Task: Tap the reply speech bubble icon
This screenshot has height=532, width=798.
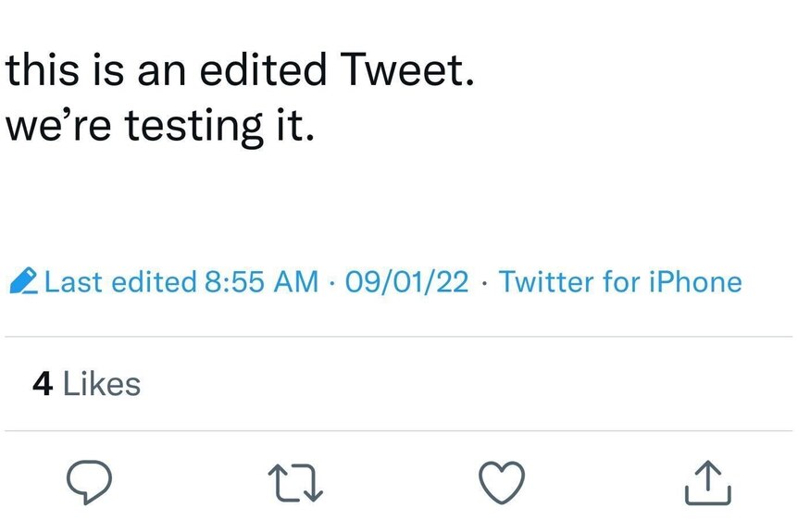Action: [89, 482]
